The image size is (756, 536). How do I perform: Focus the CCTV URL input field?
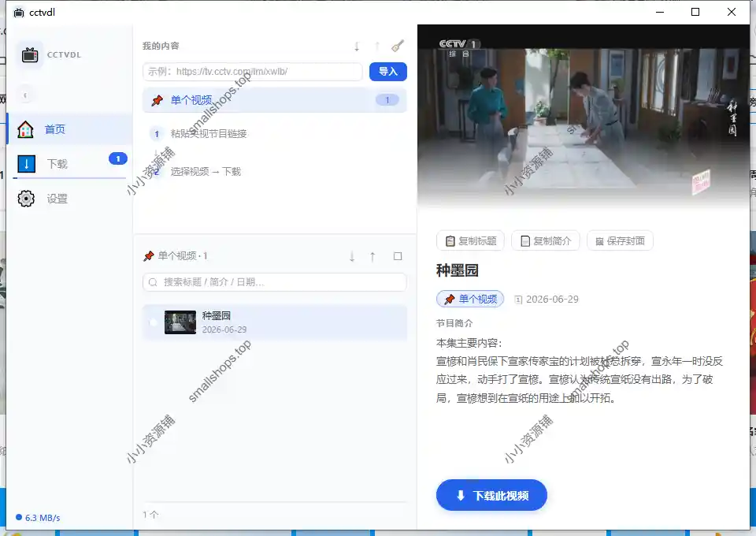253,72
